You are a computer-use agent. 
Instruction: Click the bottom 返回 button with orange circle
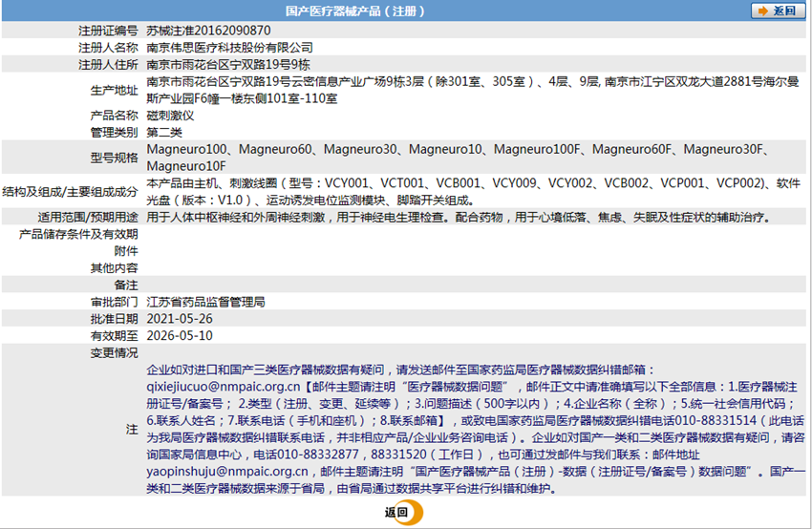[x=404, y=513]
